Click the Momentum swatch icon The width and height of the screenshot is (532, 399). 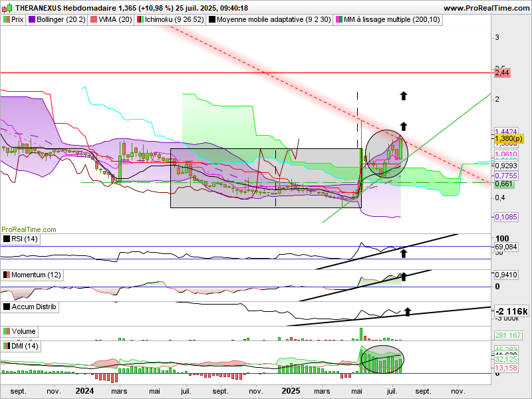point(7,275)
